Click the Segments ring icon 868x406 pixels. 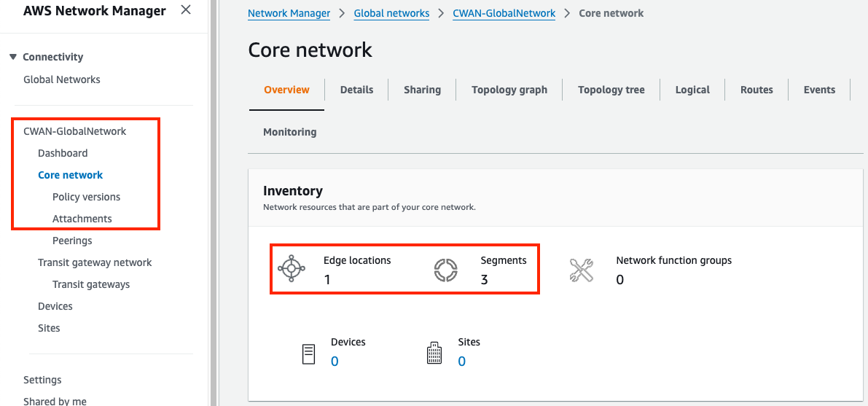[x=445, y=270]
